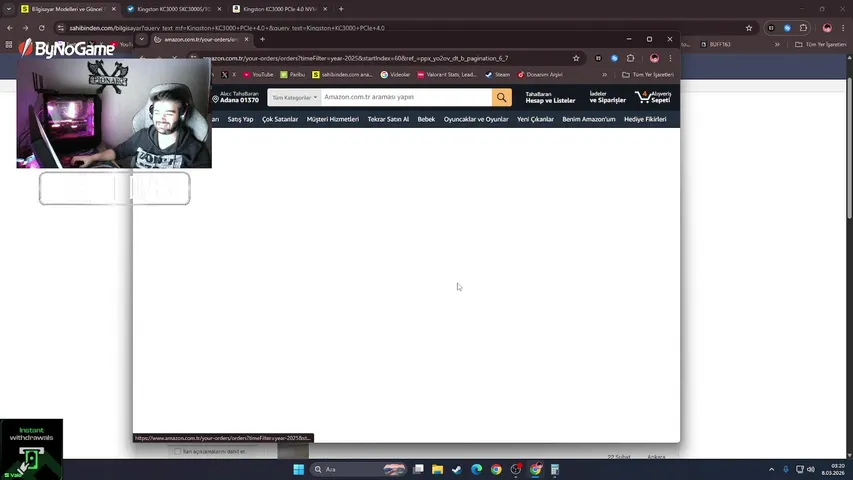Click the back window vertical scrollbar
853x480 pixels.
(x=849, y=148)
